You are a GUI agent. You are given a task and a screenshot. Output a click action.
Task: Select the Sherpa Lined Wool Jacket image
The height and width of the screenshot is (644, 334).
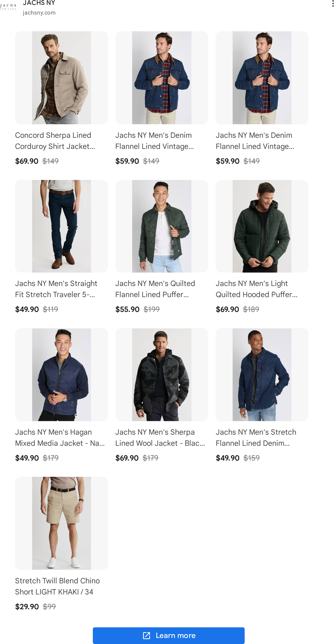coord(162,374)
